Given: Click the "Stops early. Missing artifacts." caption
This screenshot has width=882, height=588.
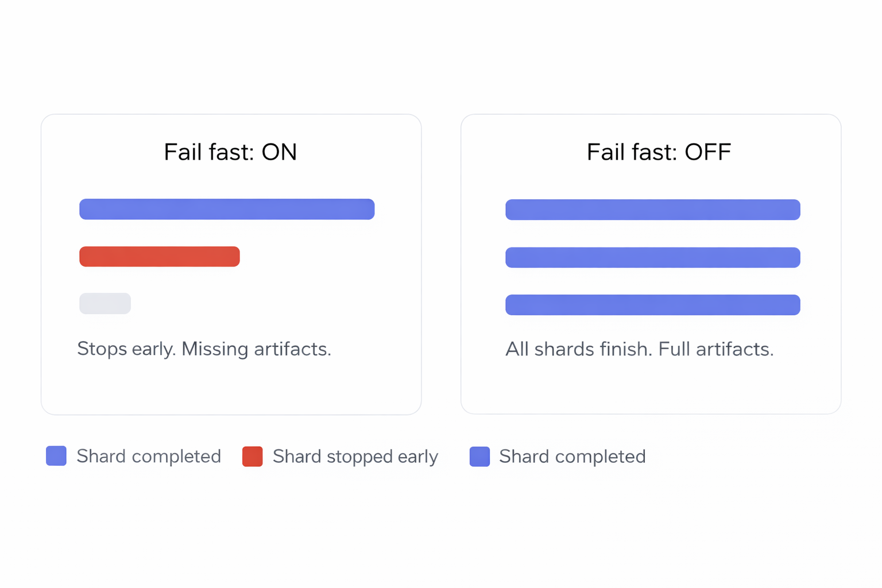Looking at the screenshot, I should (204, 349).
